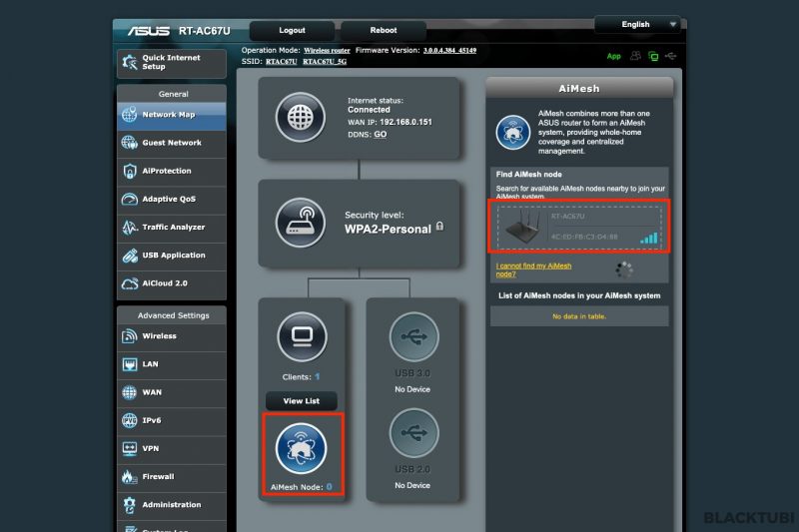Screen dimensions: 799x532
Task: Click the AiMesh Node icon
Action: click(x=302, y=448)
